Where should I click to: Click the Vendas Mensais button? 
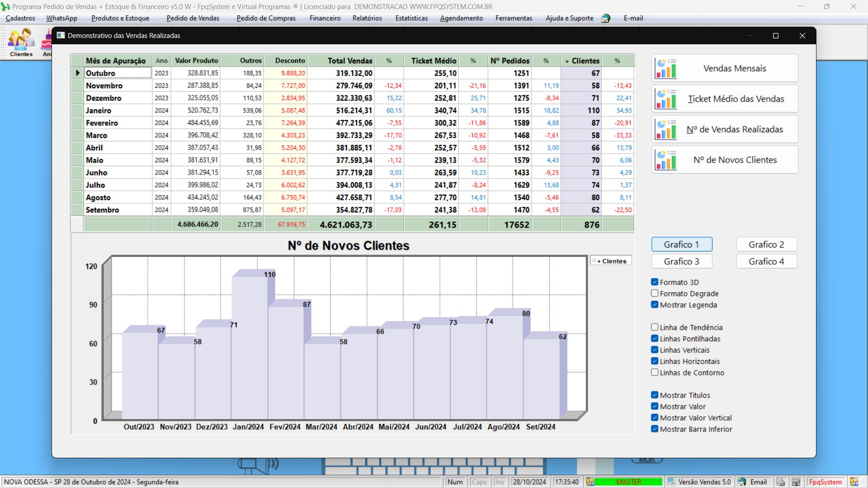(x=725, y=69)
